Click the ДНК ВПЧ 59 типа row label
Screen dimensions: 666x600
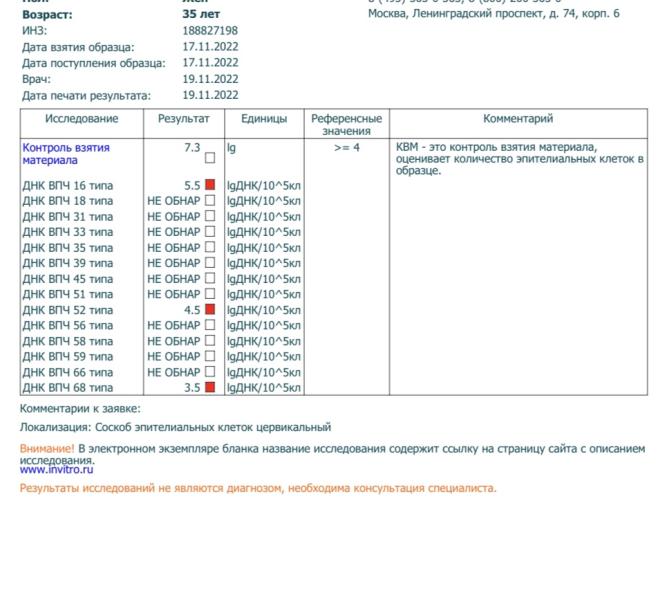[x=68, y=357]
